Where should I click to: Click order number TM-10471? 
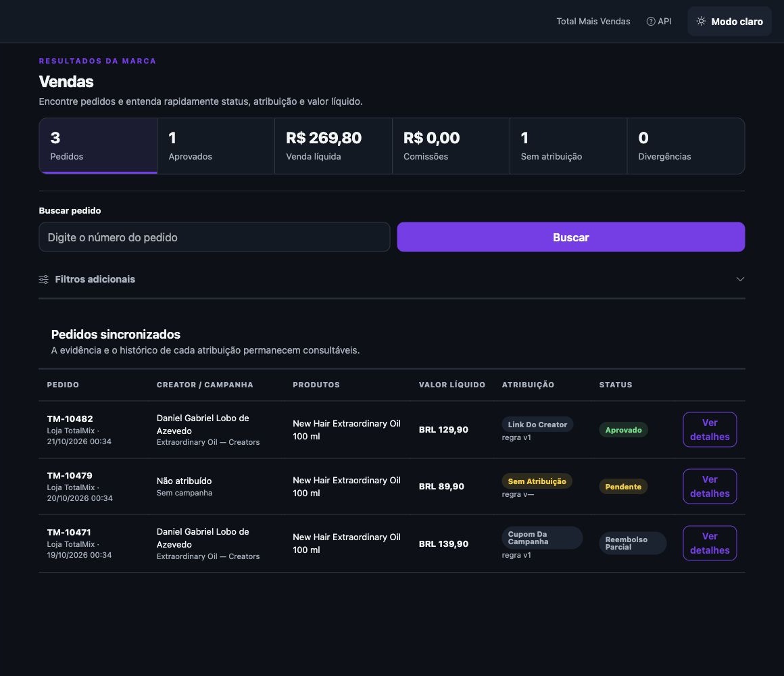[69, 532]
